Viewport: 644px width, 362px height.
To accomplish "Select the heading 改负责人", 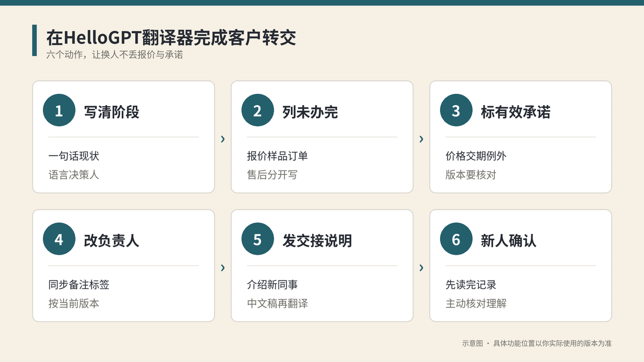I will (x=112, y=240).
